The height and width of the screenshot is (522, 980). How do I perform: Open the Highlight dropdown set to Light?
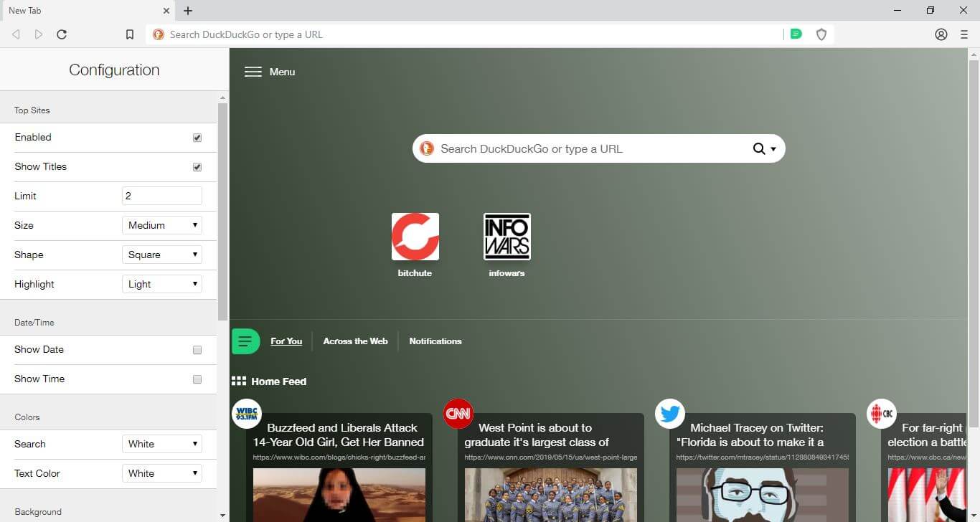pyautogui.click(x=162, y=284)
